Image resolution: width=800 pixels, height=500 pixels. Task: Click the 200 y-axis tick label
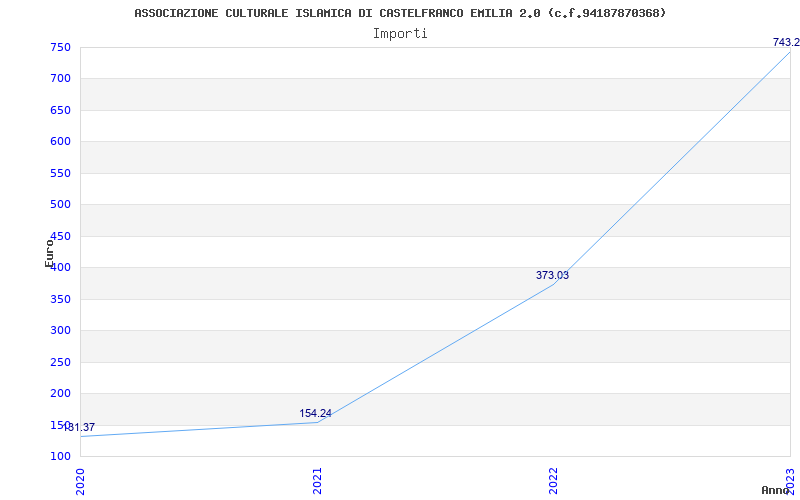click(x=60, y=394)
